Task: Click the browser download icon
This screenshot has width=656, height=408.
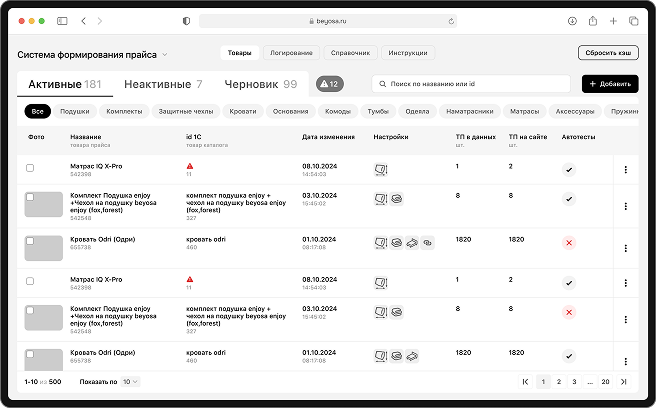Action: [572, 20]
